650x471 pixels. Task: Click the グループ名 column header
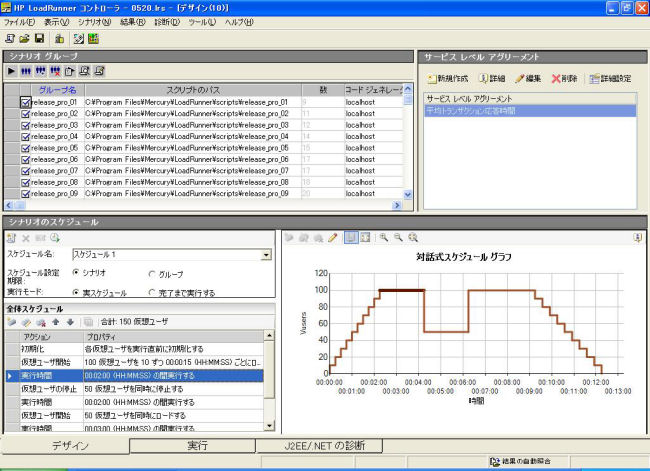(x=58, y=90)
